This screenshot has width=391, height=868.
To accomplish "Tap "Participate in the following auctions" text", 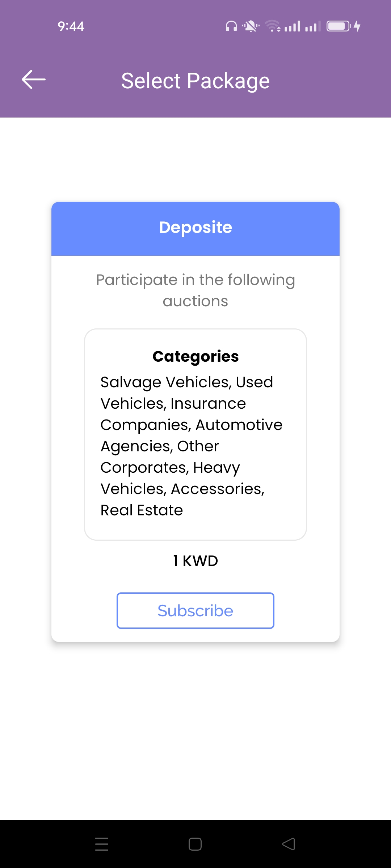I will coord(195,290).
